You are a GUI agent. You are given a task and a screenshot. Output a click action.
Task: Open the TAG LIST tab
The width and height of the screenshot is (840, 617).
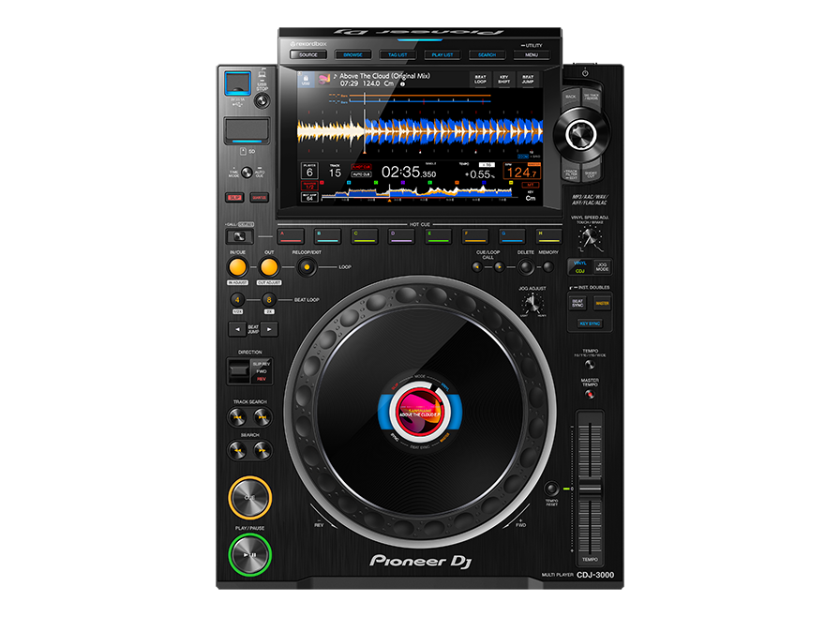click(397, 55)
